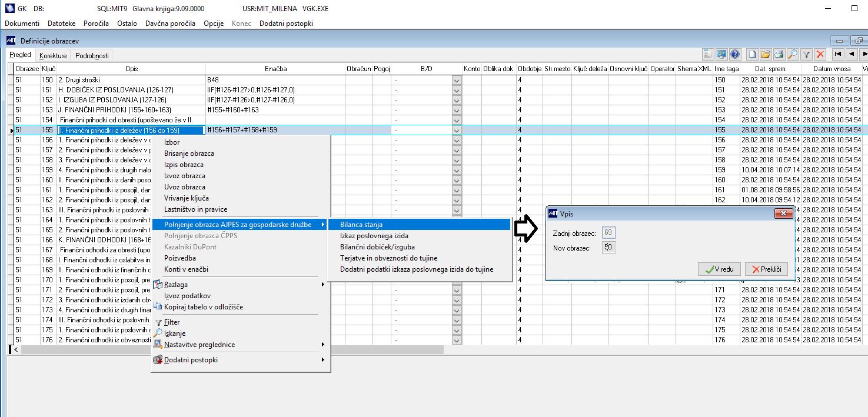This screenshot has height=417, width=868.
Task: Click the Razlaga icon in context menu
Action: click(158, 285)
